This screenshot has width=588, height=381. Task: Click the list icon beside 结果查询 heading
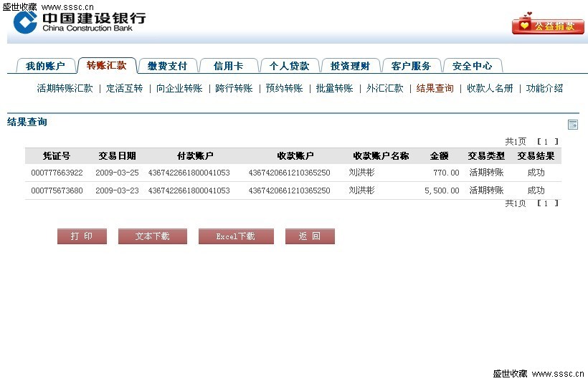coord(572,125)
